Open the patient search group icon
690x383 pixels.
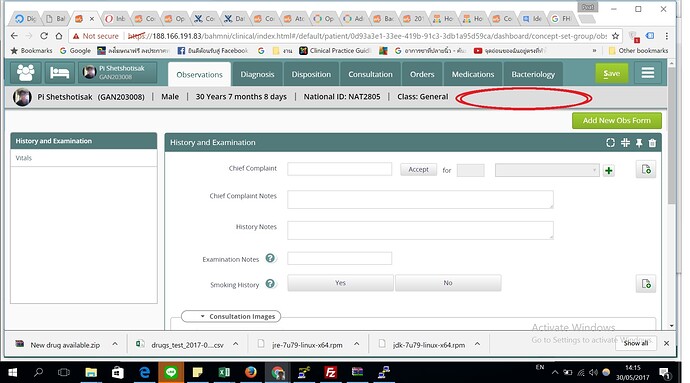26,73
